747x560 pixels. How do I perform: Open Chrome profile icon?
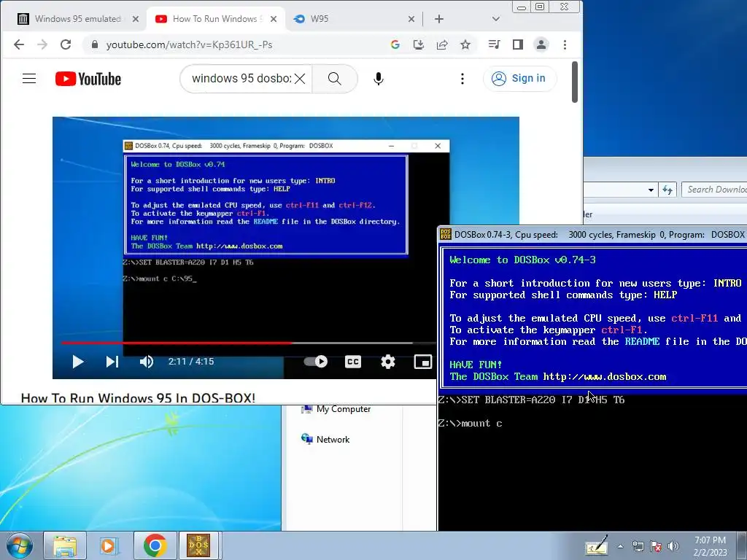(x=541, y=44)
